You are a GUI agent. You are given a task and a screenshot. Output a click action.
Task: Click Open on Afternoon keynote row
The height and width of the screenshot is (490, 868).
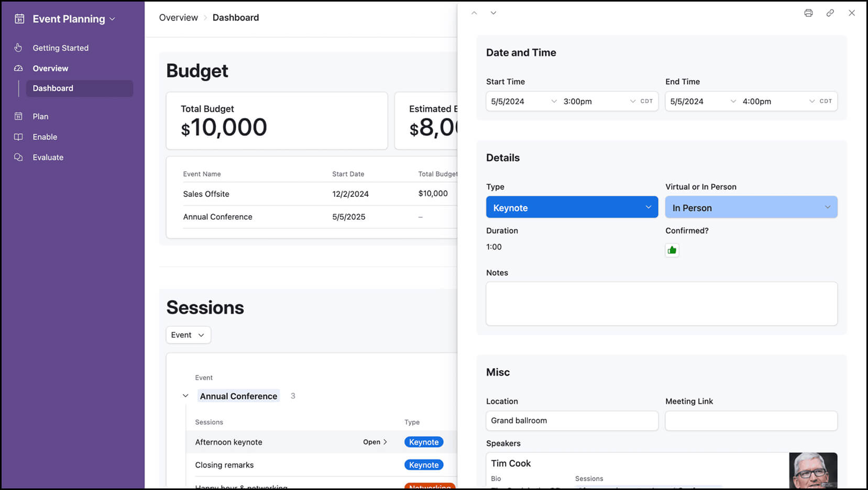tap(375, 442)
